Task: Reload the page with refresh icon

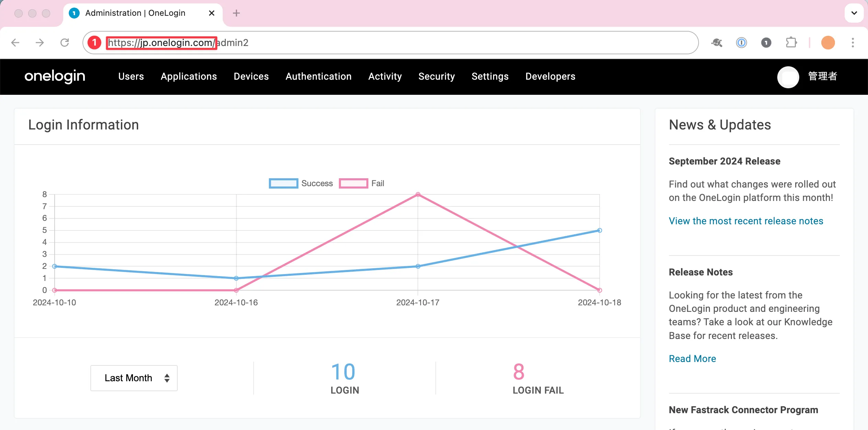Action: tap(65, 43)
